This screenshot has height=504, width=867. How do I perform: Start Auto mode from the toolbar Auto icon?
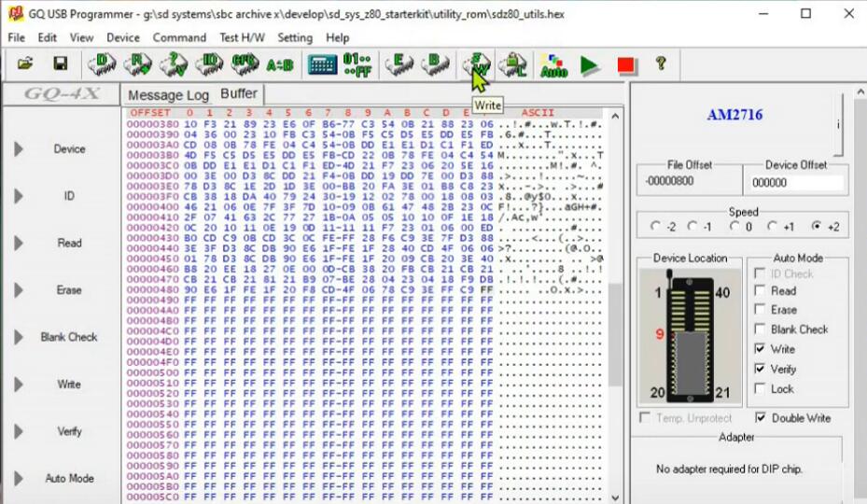(x=553, y=65)
